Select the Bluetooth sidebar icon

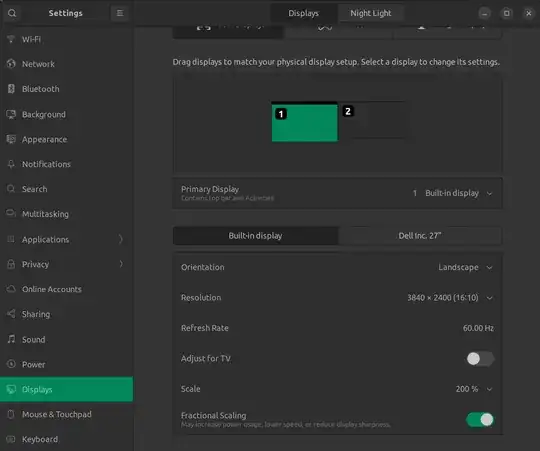click(x=11, y=88)
